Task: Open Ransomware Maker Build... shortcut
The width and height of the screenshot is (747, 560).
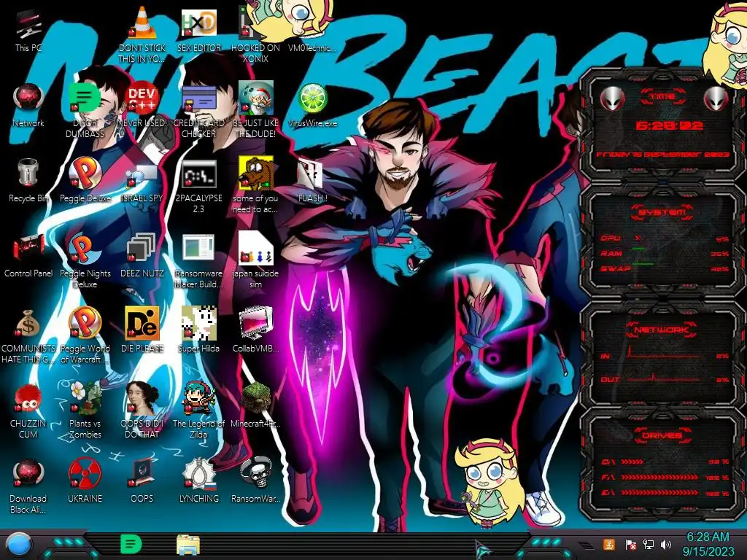Action: click(x=198, y=248)
